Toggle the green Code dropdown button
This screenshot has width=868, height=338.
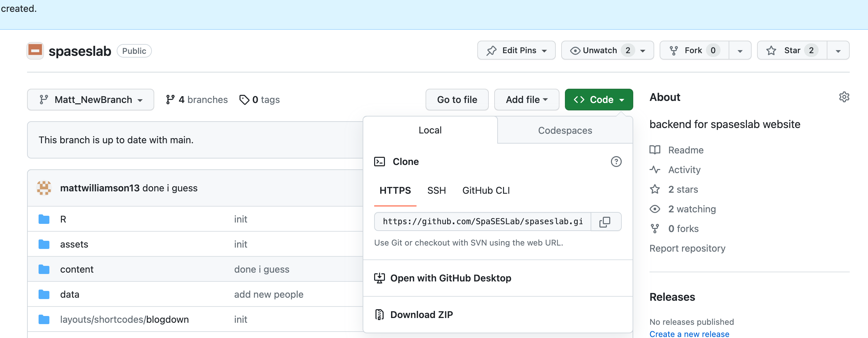(599, 100)
